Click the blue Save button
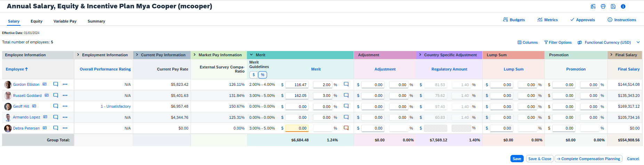This screenshot has width=644, height=165. point(517,159)
